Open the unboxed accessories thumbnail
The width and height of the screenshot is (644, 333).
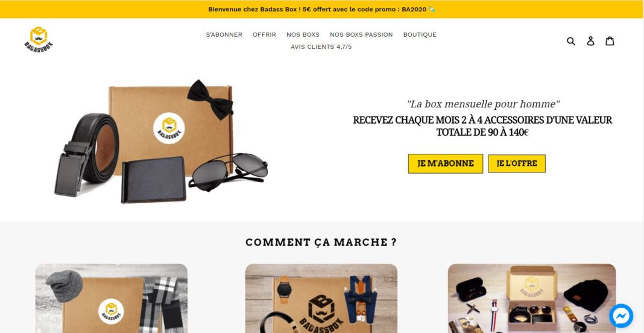tap(532, 299)
